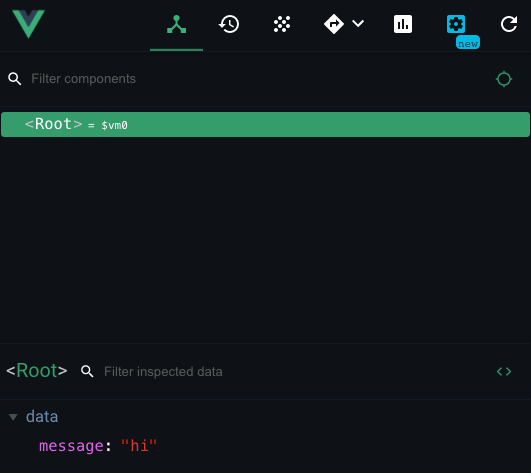Open the Settings gear tab
The image size is (531, 473).
click(x=456, y=24)
